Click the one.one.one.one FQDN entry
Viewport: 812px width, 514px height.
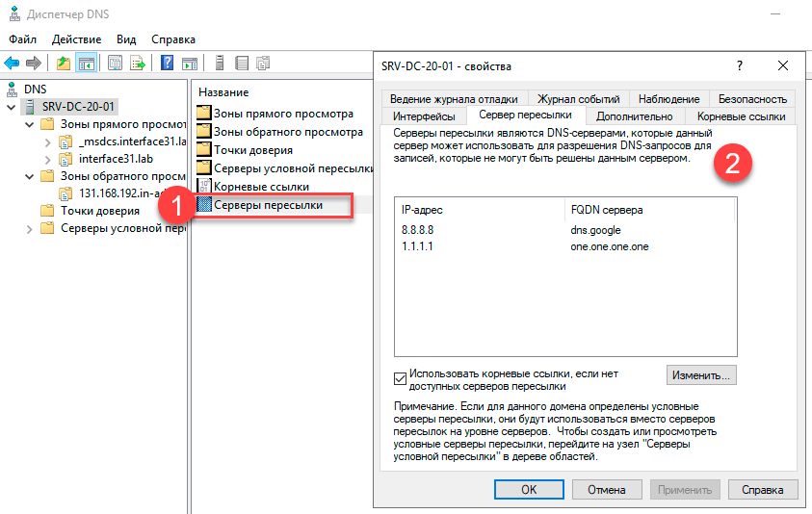(610, 246)
